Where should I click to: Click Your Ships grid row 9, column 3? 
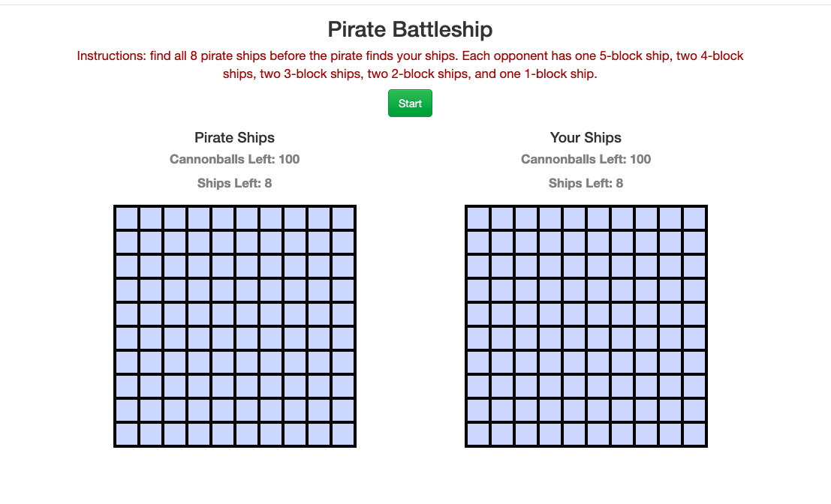[x=526, y=410]
